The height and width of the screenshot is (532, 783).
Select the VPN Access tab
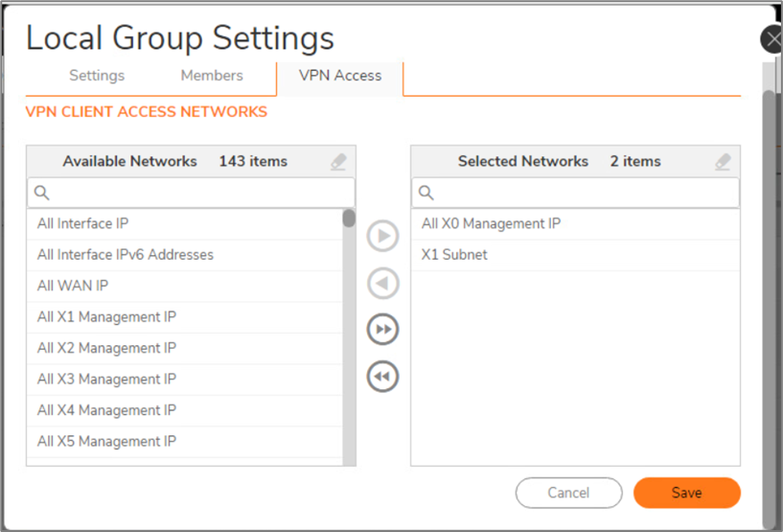point(340,76)
